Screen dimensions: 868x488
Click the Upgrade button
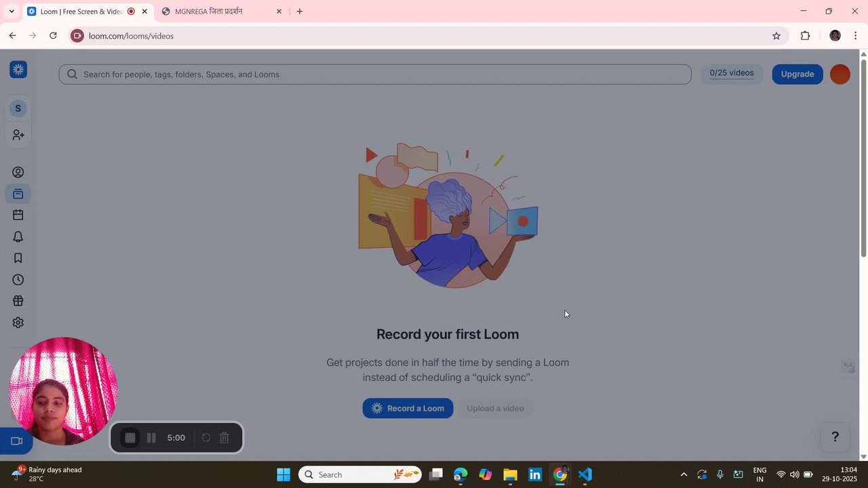tap(797, 74)
